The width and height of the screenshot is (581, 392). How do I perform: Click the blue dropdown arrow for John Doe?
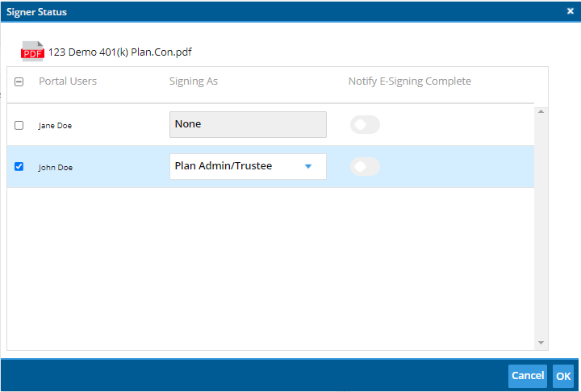pos(308,166)
